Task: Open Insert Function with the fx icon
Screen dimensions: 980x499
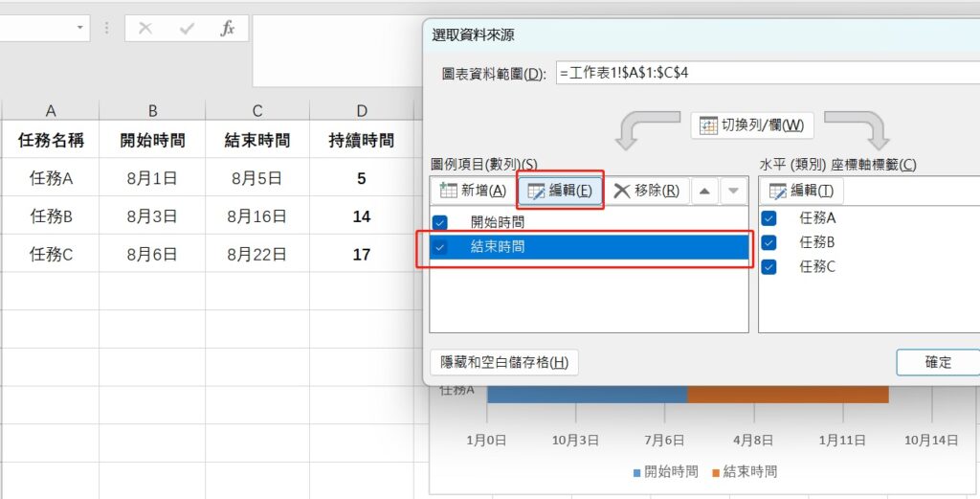Action: 228,28
